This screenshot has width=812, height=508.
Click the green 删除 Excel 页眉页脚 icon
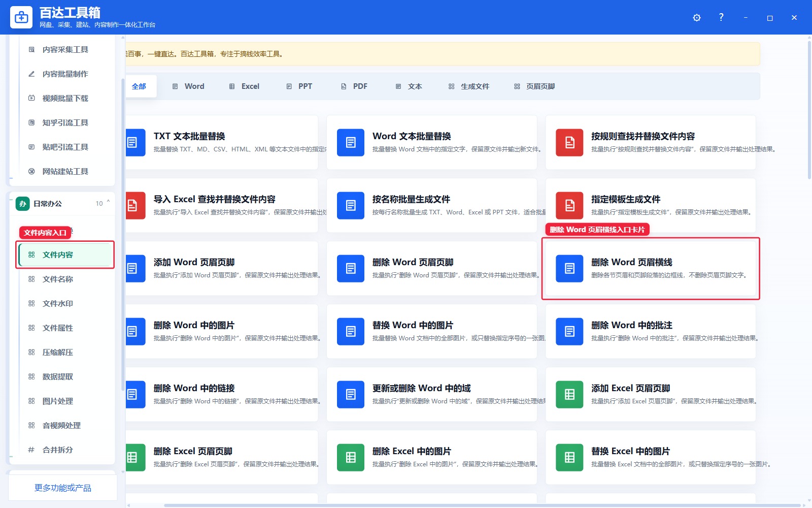tap(136, 457)
